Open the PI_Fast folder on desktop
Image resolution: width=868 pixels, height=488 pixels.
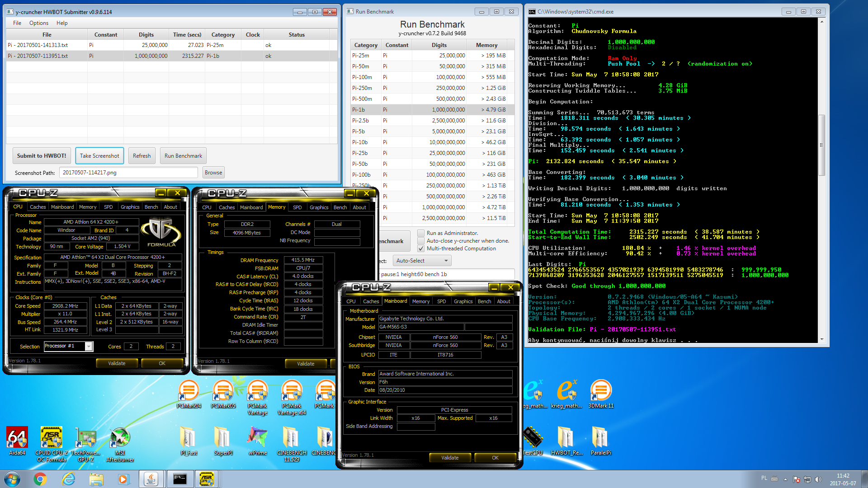(x=189, y=441)
